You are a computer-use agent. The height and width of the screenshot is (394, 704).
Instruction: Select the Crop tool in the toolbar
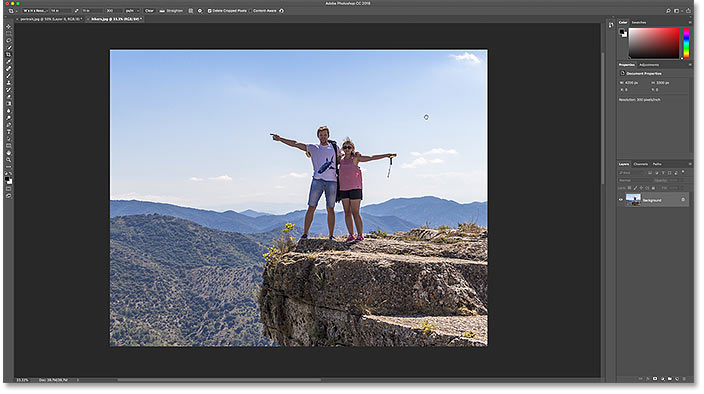(x=9, y=54)
